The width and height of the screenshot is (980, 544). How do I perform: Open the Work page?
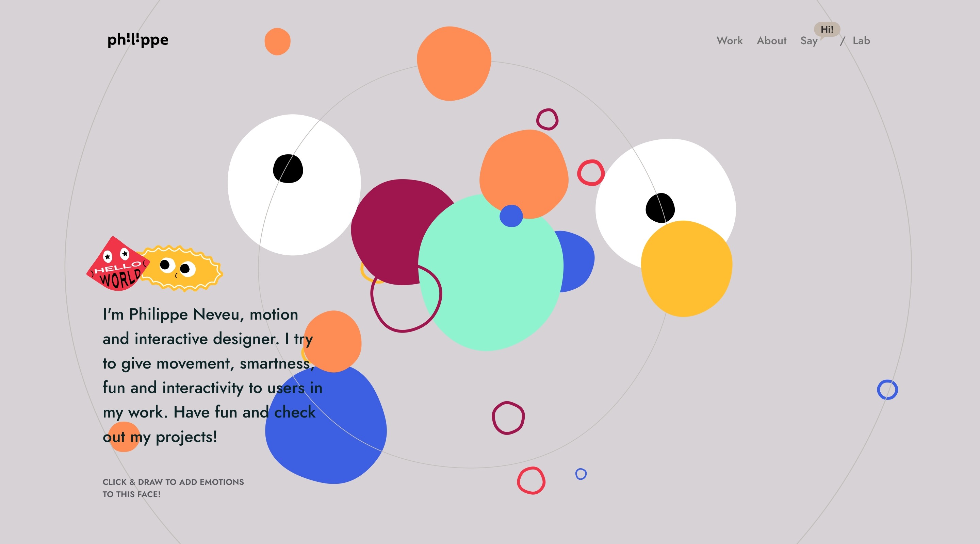(729, 41)
